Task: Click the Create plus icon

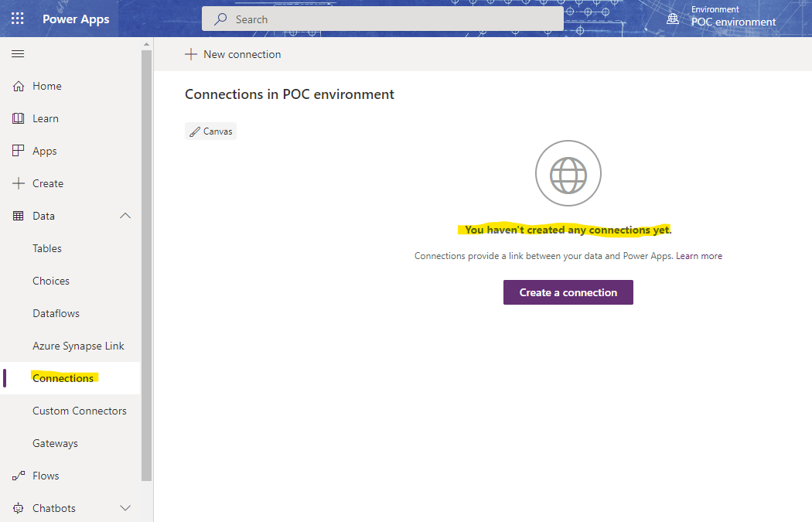Action: pyautogui.click(x=19, y=183)
